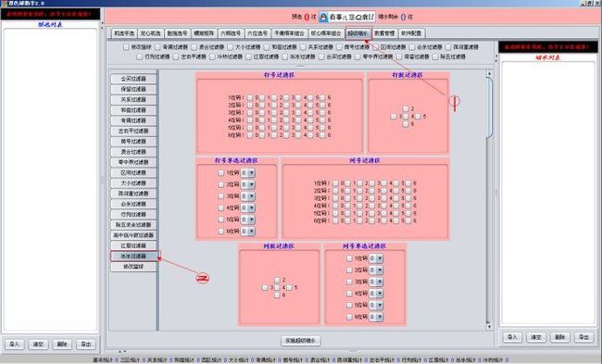Enable the 奇偶过滤器 checkbox in top row
Viewport: 602px width, 364px height.
(157, 47)
